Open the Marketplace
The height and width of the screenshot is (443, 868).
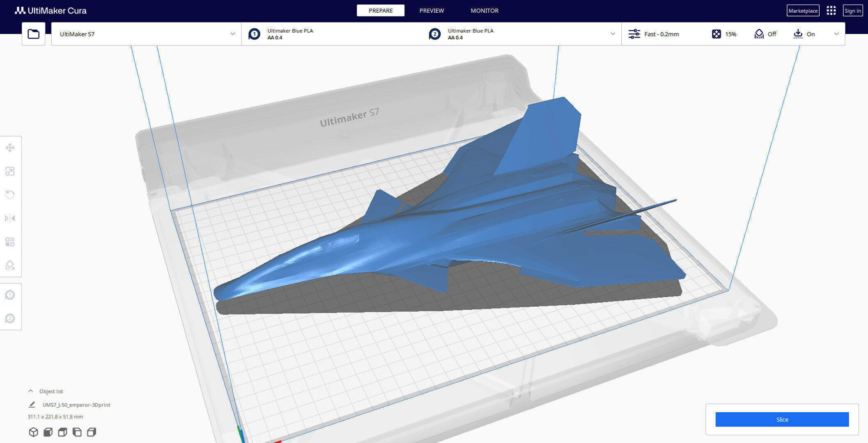[803, 11]
